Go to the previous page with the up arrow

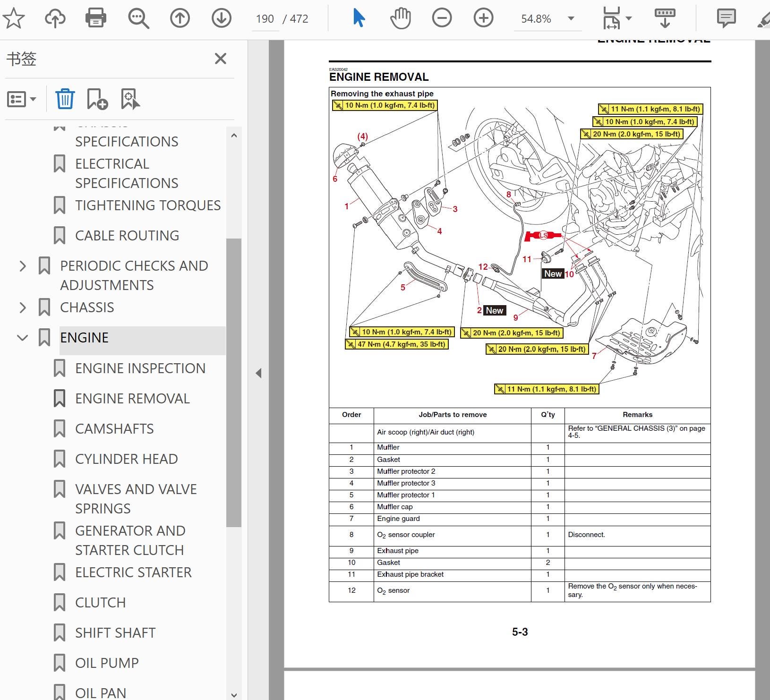(180, 18)
